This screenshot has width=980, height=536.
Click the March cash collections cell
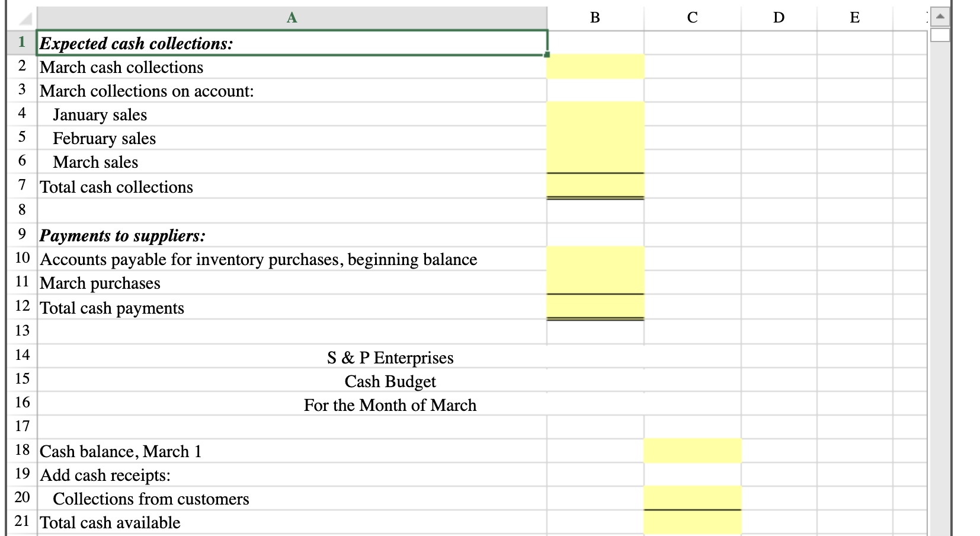[x=594, y=66]
